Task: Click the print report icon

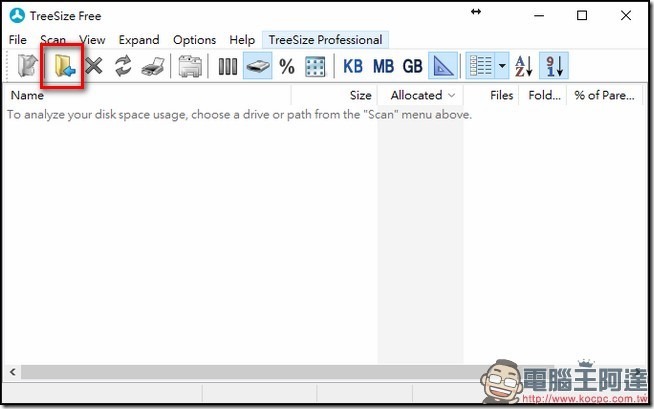Action: 153,66
